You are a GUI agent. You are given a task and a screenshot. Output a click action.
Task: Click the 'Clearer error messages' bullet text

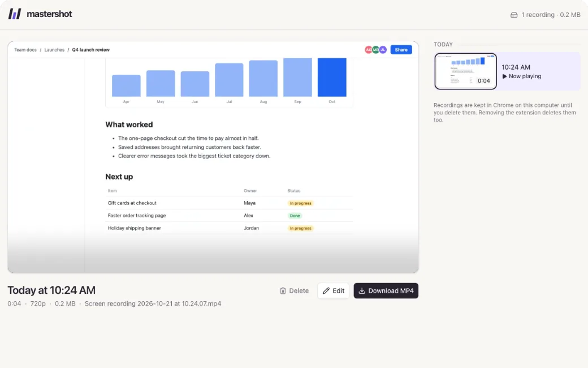pyautogui.click(x=194, y=156)
